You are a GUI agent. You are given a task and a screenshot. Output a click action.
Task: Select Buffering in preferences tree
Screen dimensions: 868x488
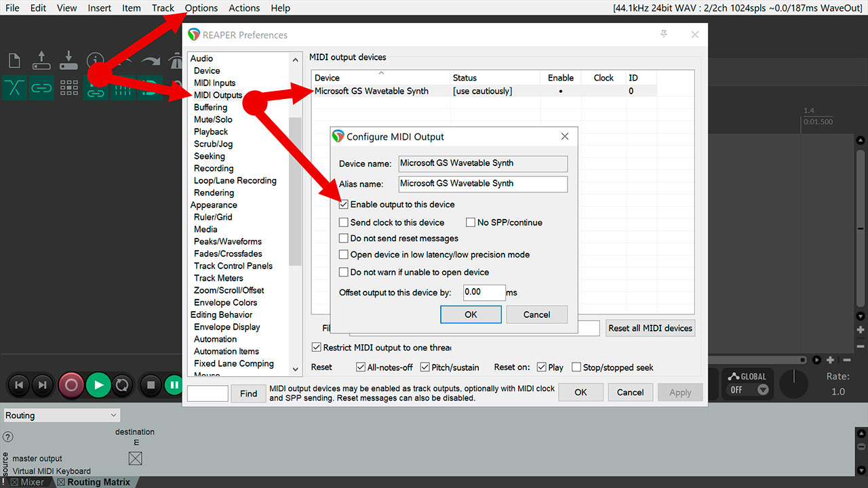pyautogui.click(x=211, y=107)
